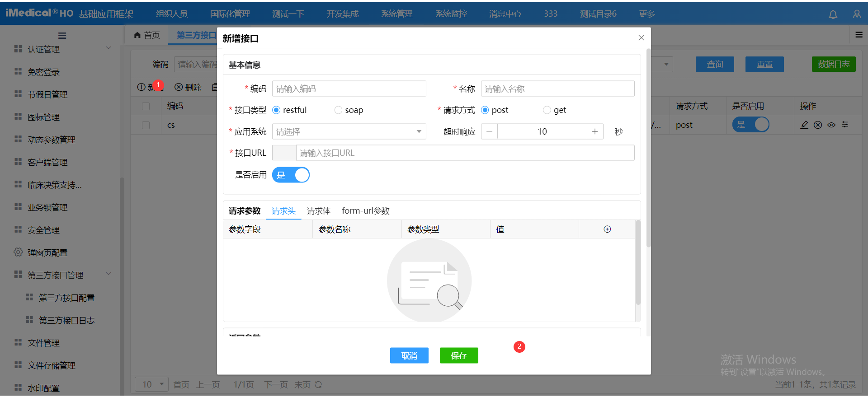
Task: Click the 取消 button
Action: [409, 355]
